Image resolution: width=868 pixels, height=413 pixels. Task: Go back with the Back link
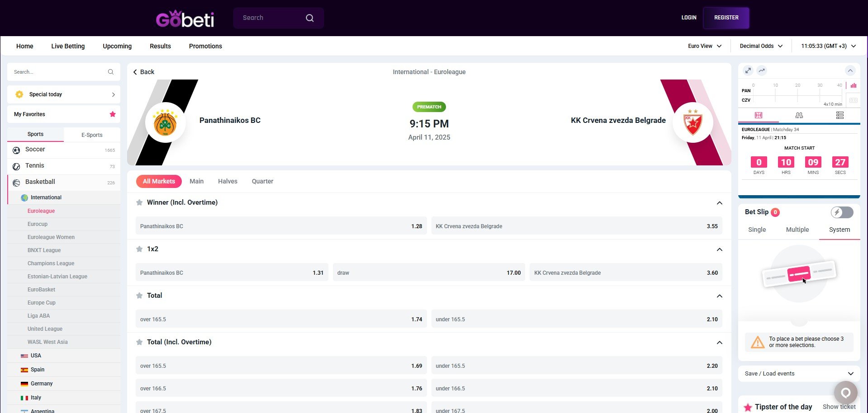pyautogui.click(x=144, y=72)
